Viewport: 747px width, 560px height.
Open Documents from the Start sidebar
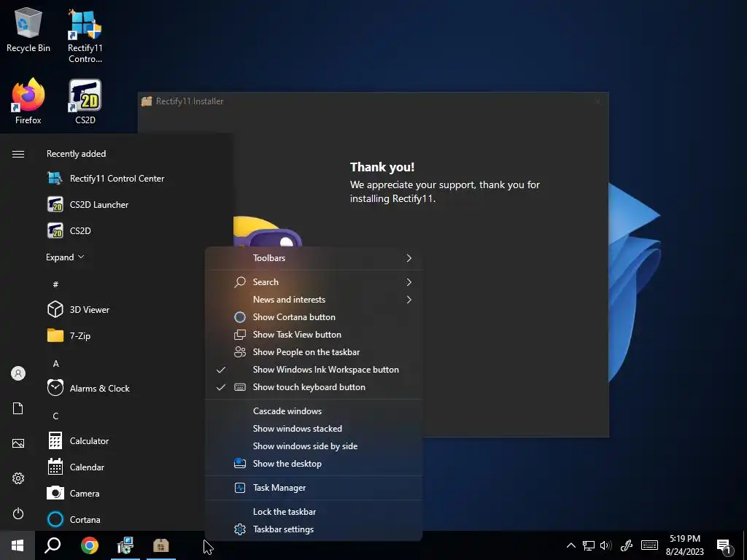tap(18, 408)
